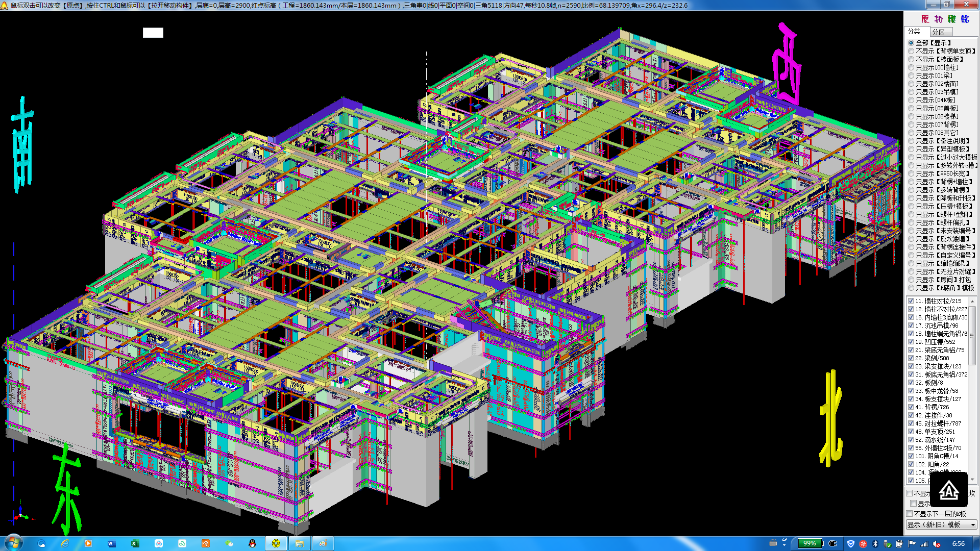Image resolution: width=980 pixels, height=551 pixels.
Task: Click the blue 铝 icon in the toolbar
Action: (965, 19)
